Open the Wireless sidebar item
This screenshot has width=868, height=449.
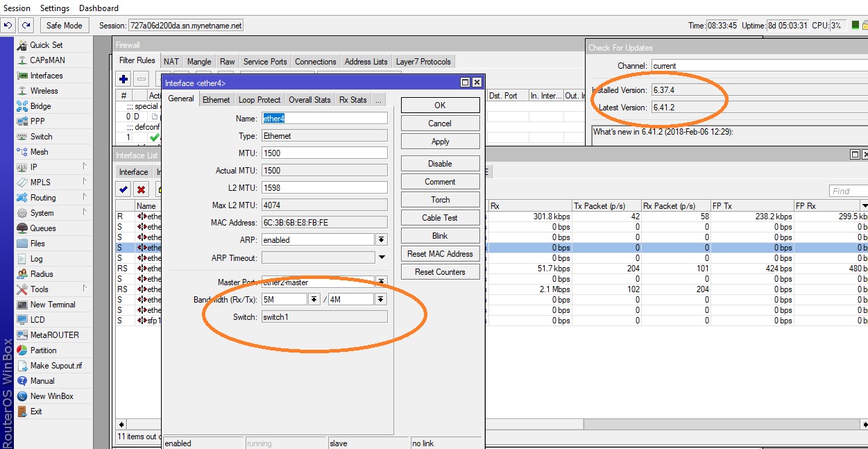tap(44, 91)
